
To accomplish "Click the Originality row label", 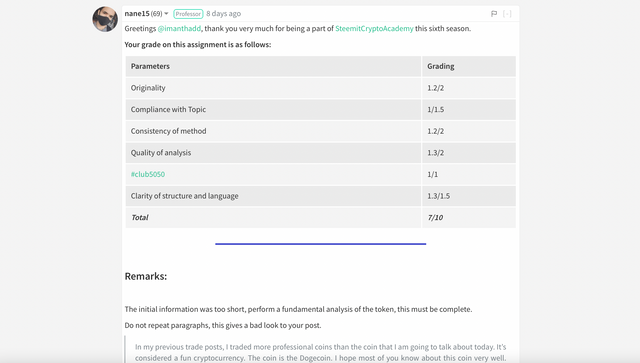I will click(x=148, y=88).
